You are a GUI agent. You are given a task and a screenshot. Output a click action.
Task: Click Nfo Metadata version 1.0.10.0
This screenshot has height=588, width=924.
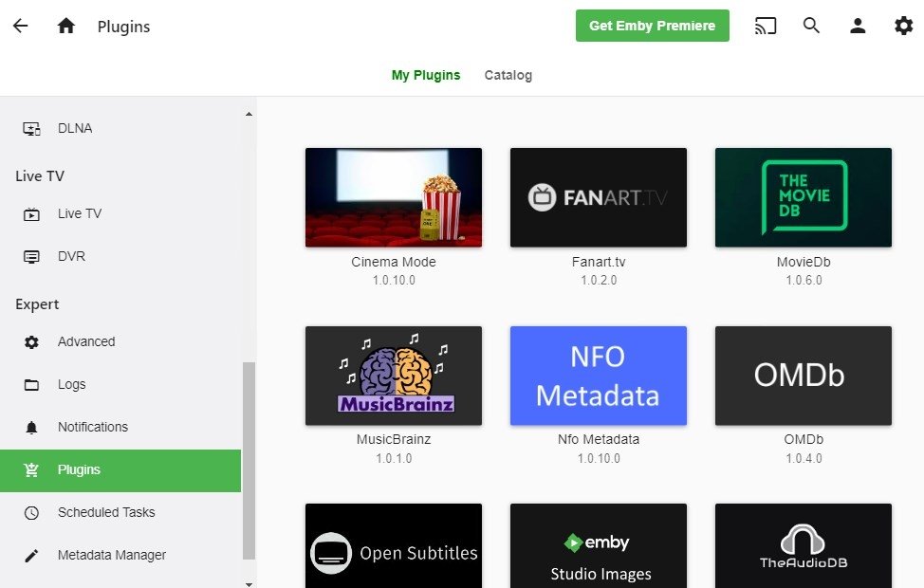click(x=599, y=458)
